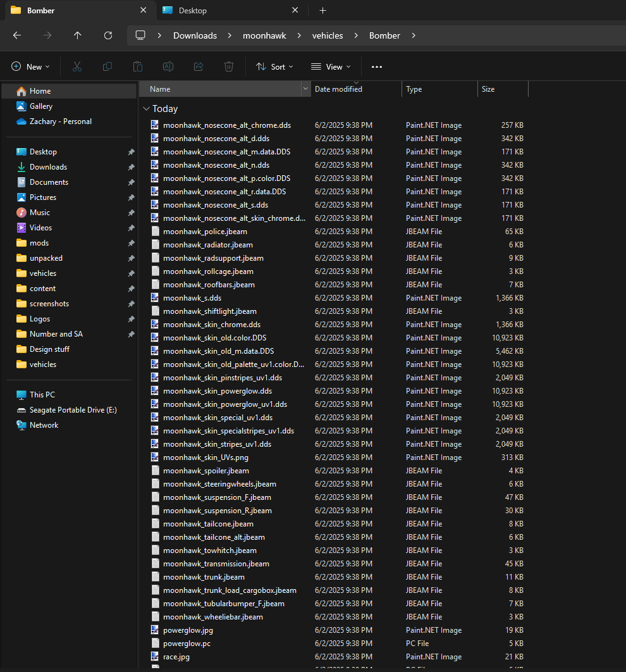Open the unpacked pinned folder
This screenshot has width=626, height=672.
pos(70,258)
